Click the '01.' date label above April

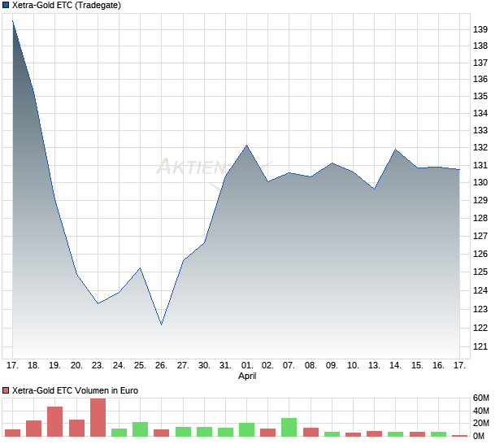click(247, 366)
